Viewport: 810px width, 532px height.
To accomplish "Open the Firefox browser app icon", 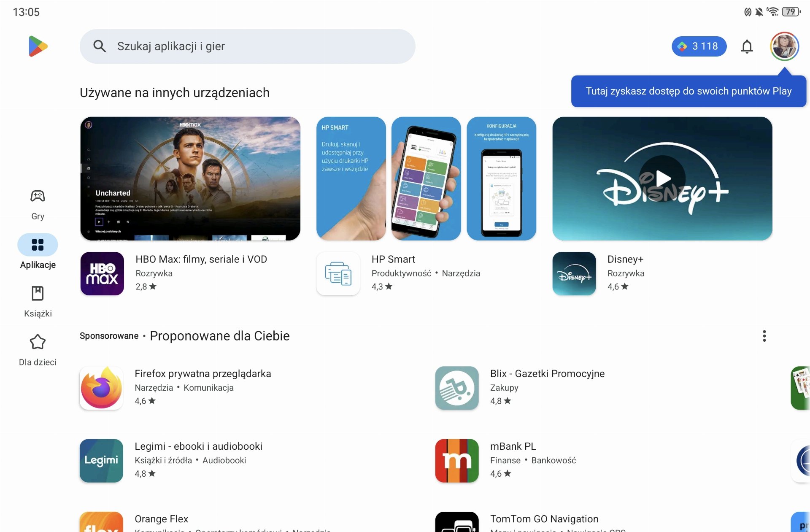I will 101,388.
